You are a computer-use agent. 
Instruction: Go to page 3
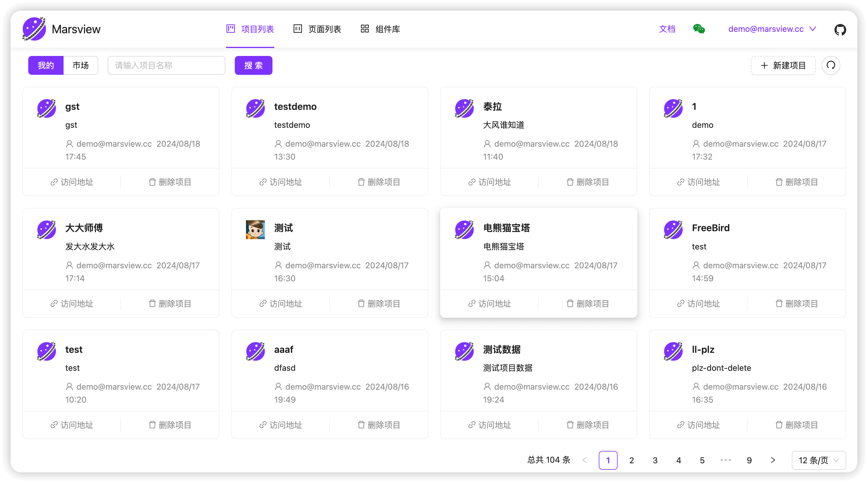(x=655, y=460)
